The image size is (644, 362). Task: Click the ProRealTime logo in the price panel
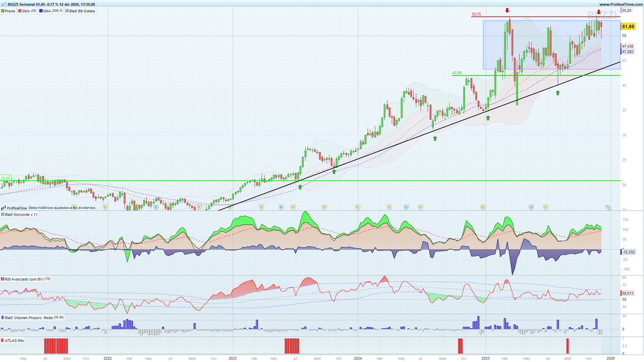coord(13,207)
